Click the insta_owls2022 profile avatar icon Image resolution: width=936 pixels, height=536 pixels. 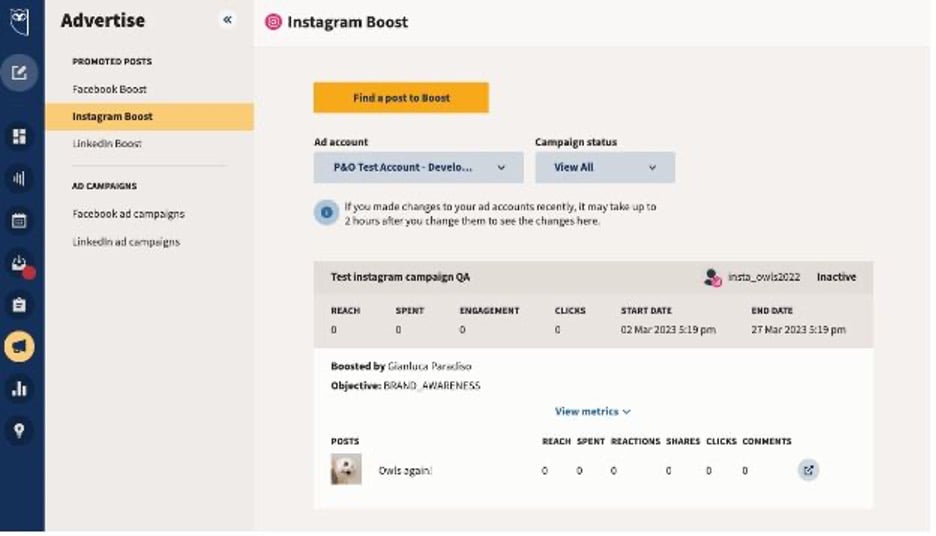point(713,278)
